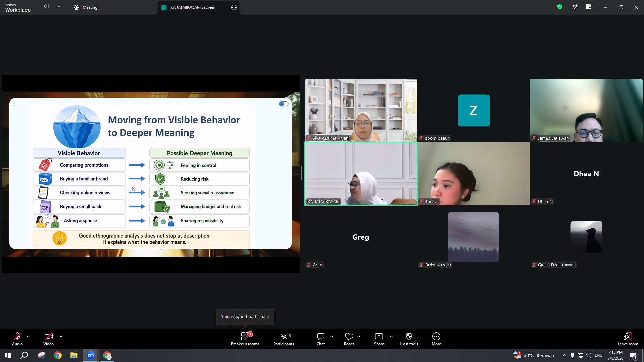Screen dimensions: 644x362
Task: Click the divider handle between slide and gallery
Action: tap(302, 173)
